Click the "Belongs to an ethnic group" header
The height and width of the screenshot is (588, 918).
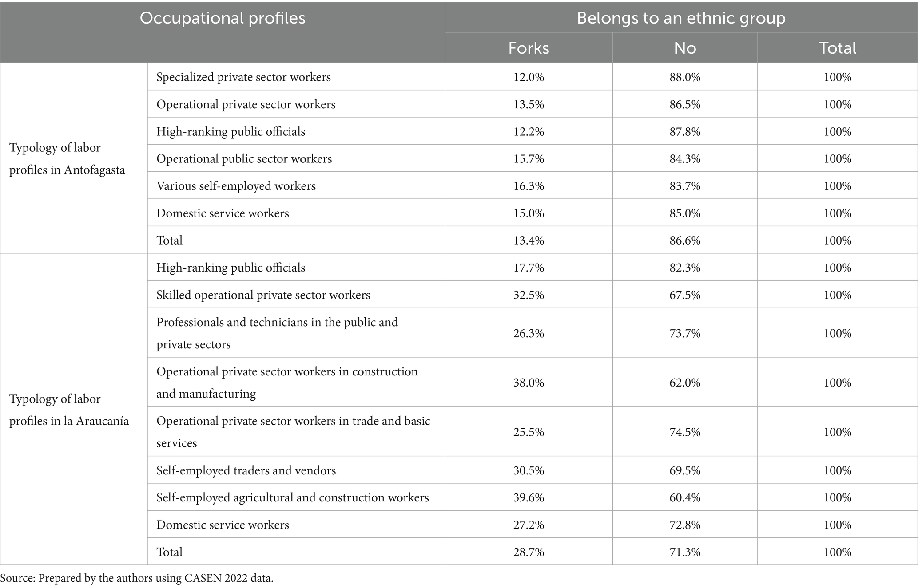681,18
